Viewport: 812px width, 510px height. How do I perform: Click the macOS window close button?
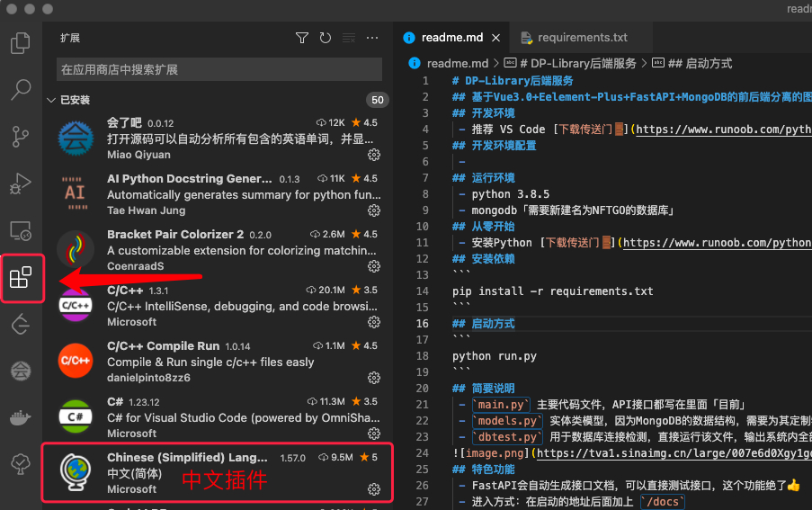pyautogui.click(x=11, y=9)
